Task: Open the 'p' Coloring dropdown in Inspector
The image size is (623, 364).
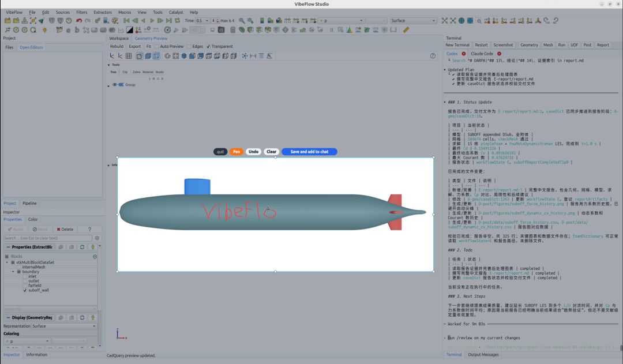Action: (x=27, y=341)
